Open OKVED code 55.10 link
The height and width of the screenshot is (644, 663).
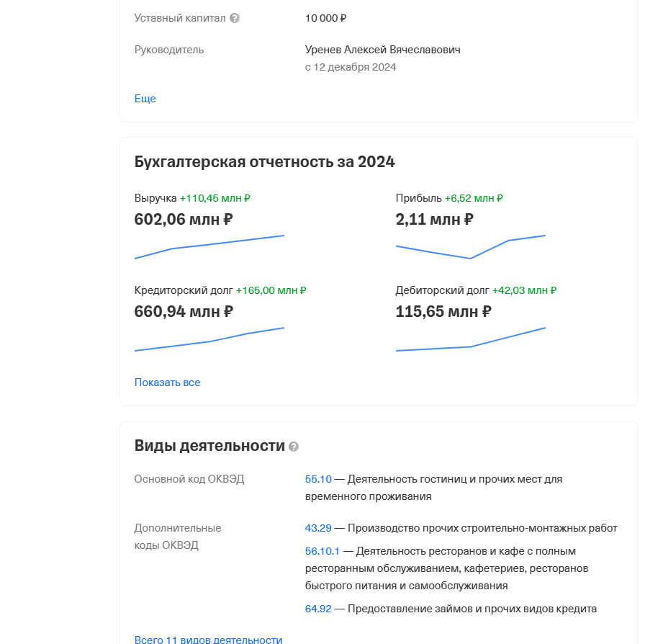318,479
